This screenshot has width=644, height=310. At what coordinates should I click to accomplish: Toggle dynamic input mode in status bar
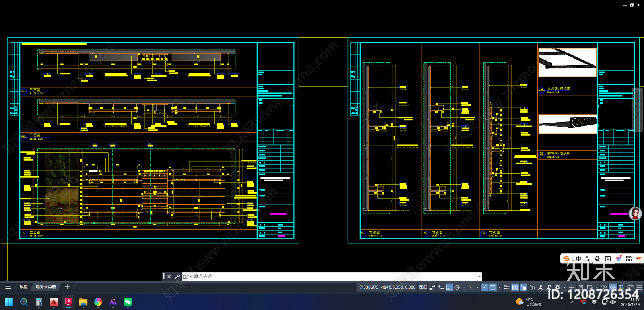click(x=441, y=287)
